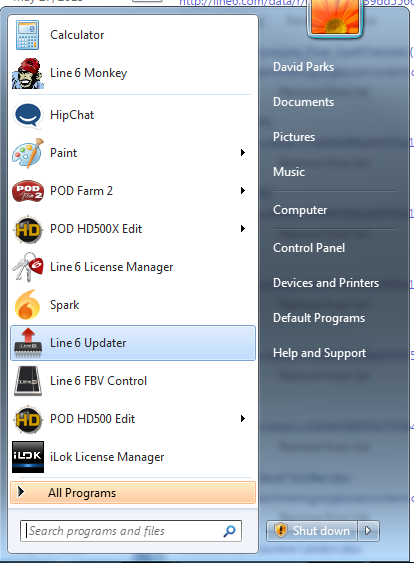Image resolution: width=414 pixels, height=563 pixels.
Task: Select the Paint label
Action: [x=63, y=153]
